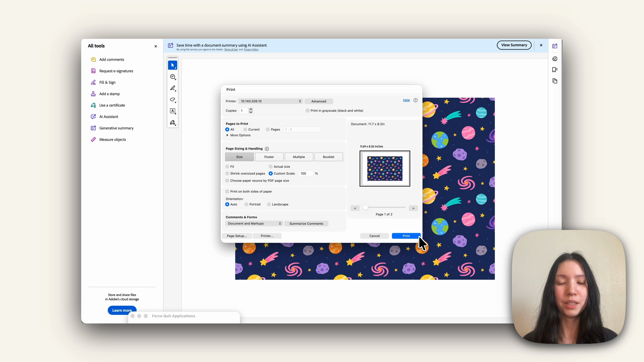Image resolution: width=644 pixels, height=362 pixels.
Task: Open the Help link
Action: [406, 100]
